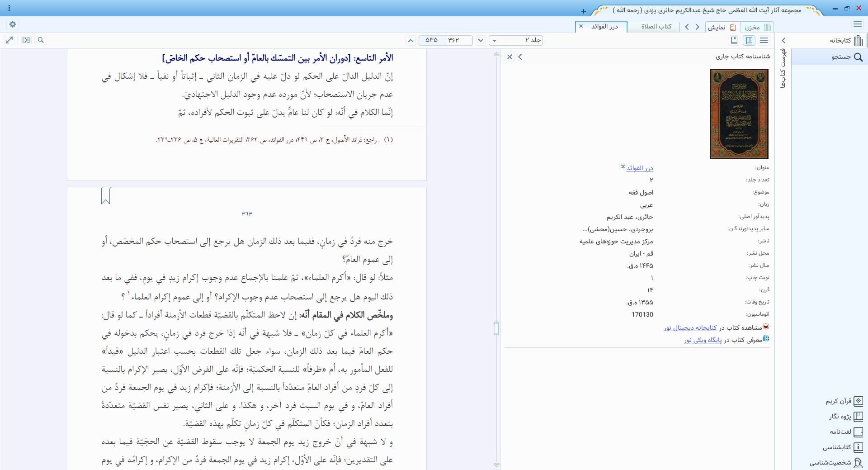Click بروجردی، حسین(محشی) contributors value
The width and height of the screenshot is (868, 470).
[x=618, y=229]
